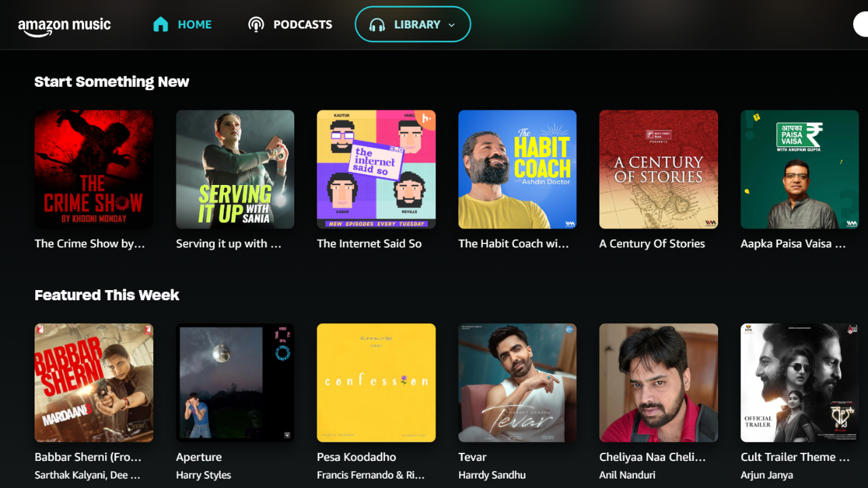
Task: Open A Century of Stories cover
Action: (658, 169)
